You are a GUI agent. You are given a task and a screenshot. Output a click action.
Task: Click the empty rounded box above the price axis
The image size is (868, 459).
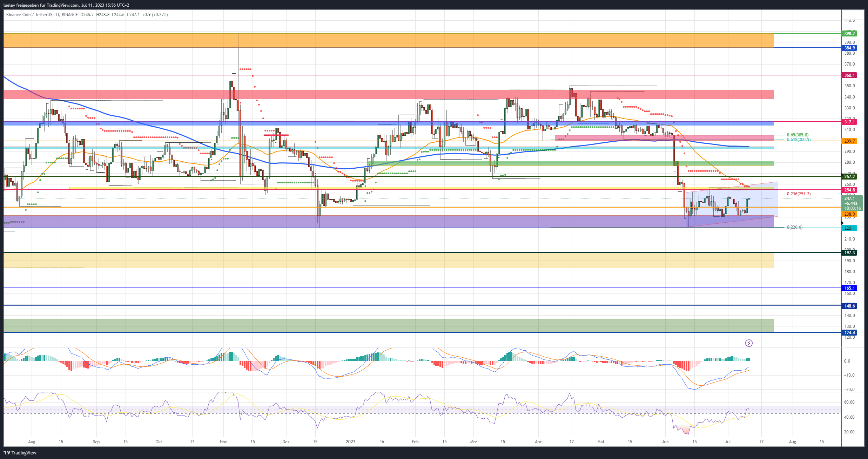pos(853,15)
